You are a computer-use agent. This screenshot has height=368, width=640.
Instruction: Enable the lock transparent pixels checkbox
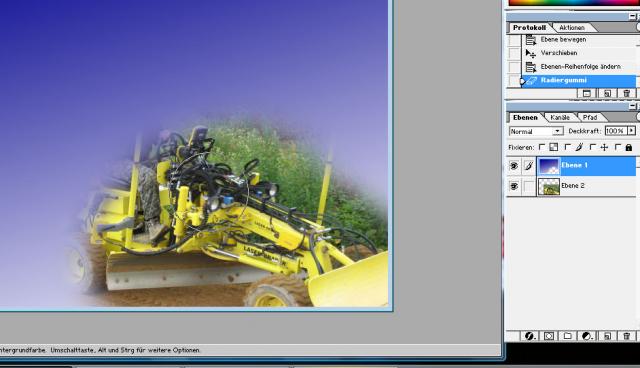point(542,147)
